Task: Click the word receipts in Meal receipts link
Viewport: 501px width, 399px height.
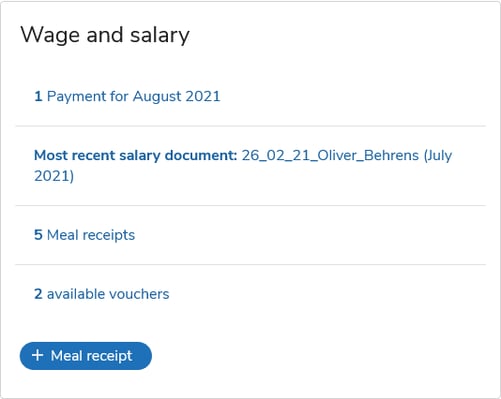Action: pos(109,235)
